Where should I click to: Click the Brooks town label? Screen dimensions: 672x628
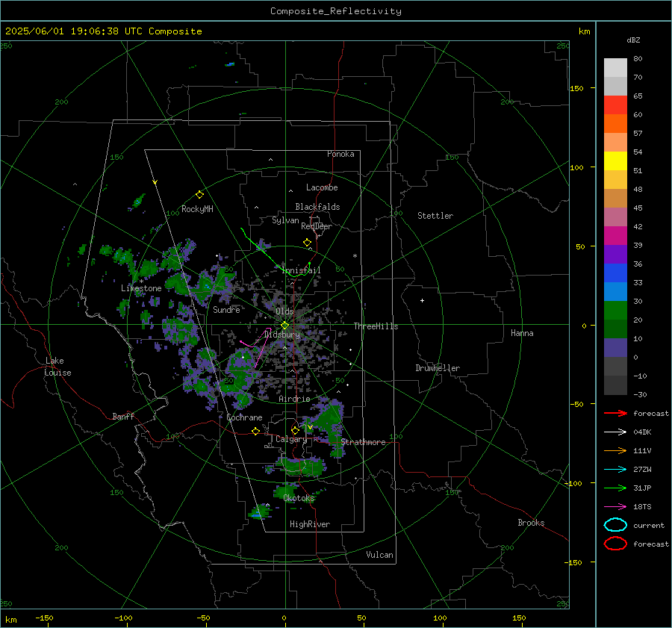531,523
